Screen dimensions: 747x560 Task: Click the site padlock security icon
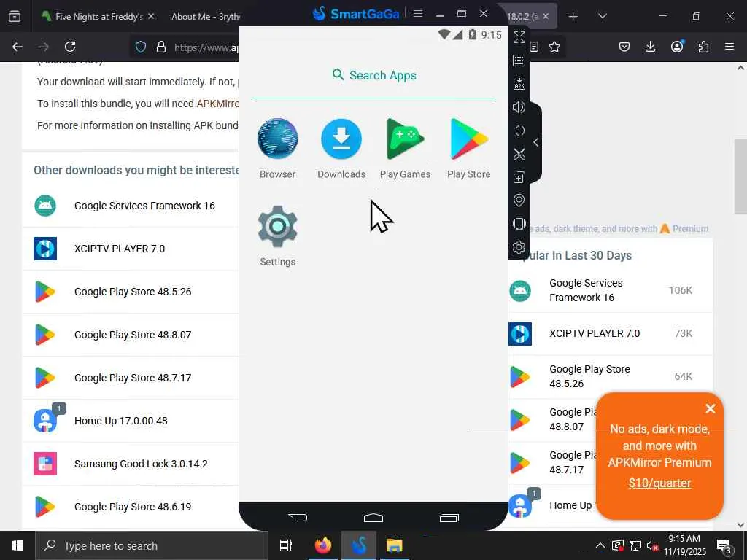pos(161,47)
